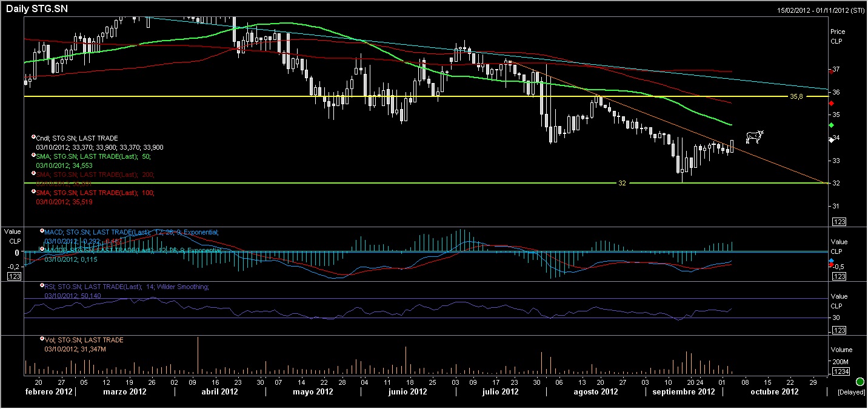
Task: Click the 35,8 label on the yellow line
Action: tap(796, 96)
